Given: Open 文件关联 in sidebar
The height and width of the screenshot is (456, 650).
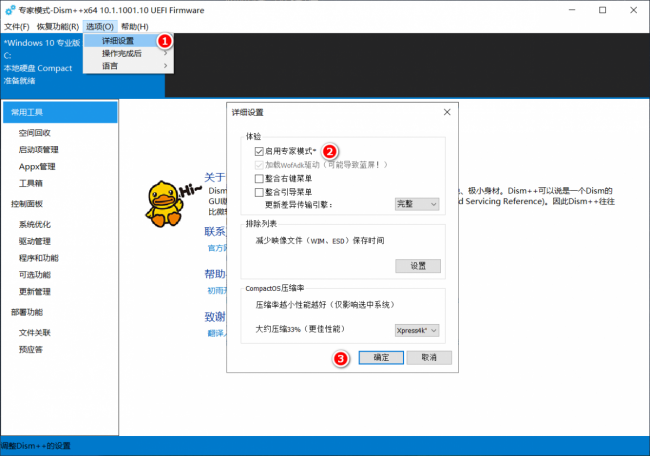Looking at the screenshot, I should click(x=35, y=332).
